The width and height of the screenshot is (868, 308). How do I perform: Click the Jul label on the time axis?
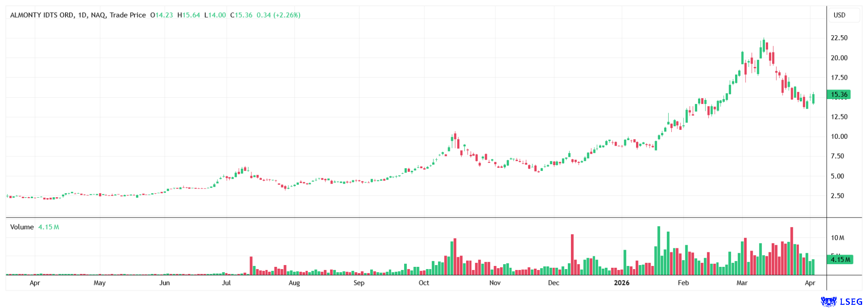pyautogui.click(x=226, y=283)
